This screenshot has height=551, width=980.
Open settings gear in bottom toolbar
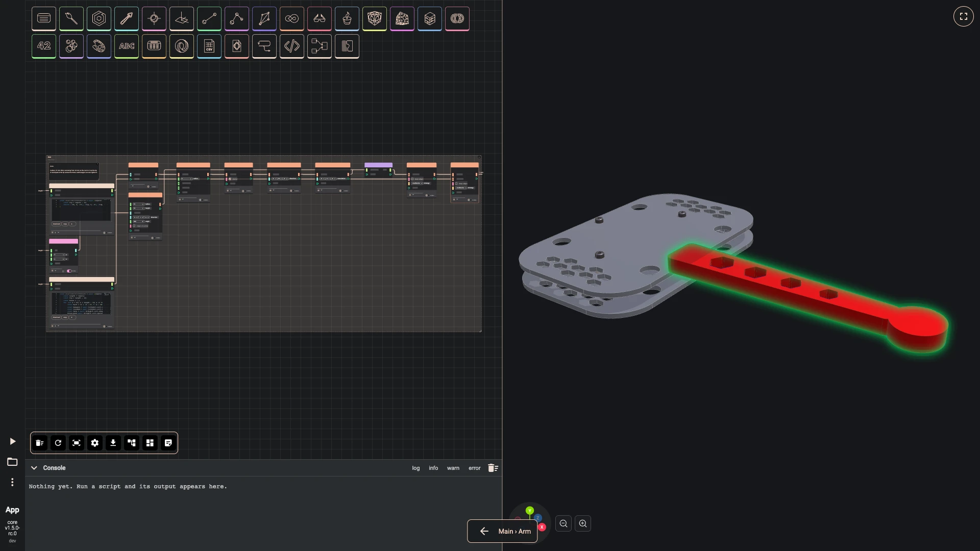95,443
